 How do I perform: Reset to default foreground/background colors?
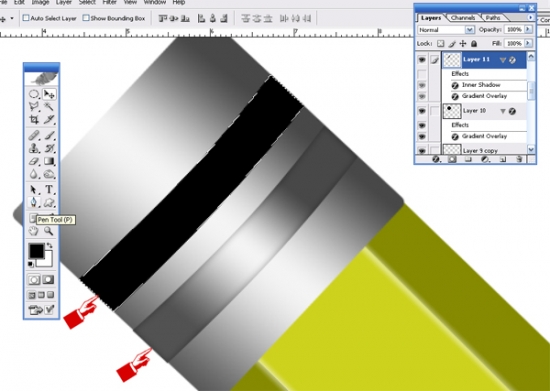tap(31, 264)
